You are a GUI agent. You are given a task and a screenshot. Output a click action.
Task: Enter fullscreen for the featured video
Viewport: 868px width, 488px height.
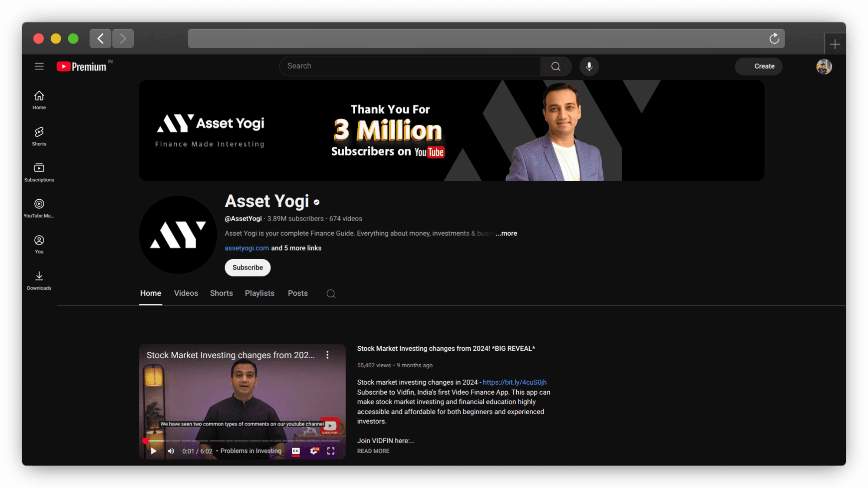tap(331, 451)
